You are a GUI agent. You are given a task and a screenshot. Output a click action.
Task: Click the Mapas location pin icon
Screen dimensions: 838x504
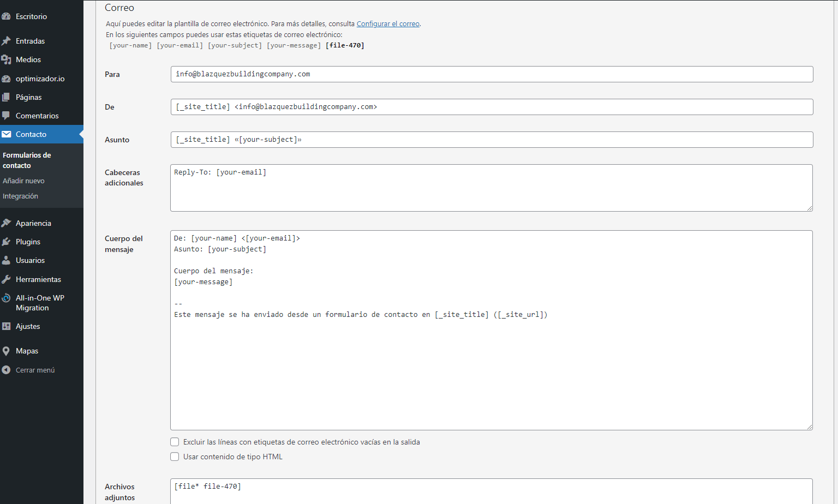tap(6, 351)
